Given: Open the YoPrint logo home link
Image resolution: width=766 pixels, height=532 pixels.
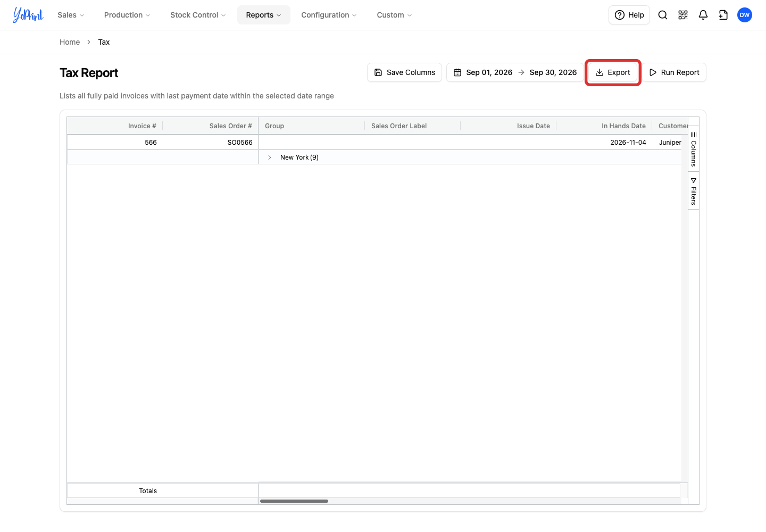Looking at the screenshot, I should [28, 15].
